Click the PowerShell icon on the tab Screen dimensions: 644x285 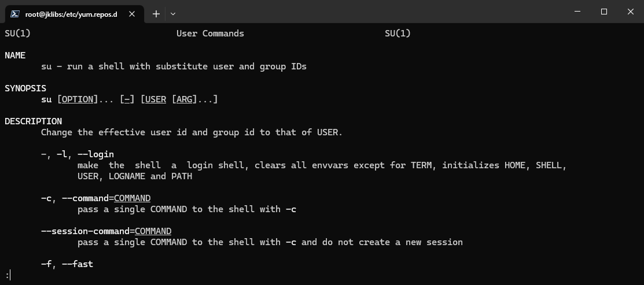coord(16,14)
